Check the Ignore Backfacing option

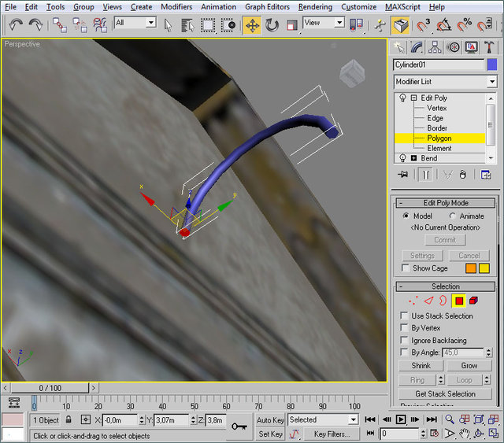(405, 341)
